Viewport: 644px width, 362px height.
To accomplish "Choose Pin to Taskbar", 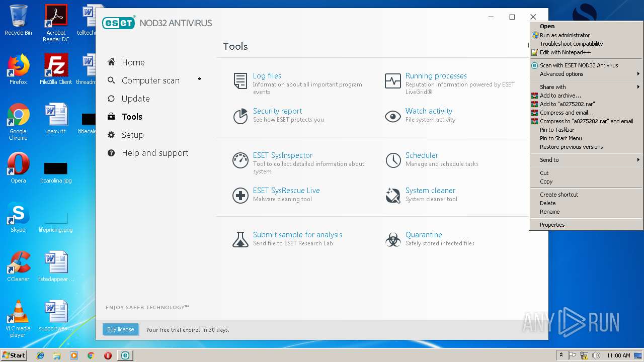I will [586, 130].
